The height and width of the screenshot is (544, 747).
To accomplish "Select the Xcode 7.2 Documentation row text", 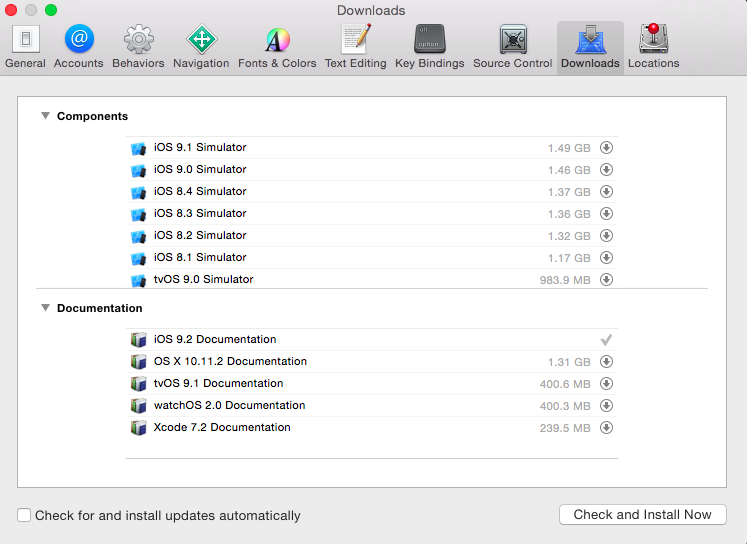I will (222, 427).
